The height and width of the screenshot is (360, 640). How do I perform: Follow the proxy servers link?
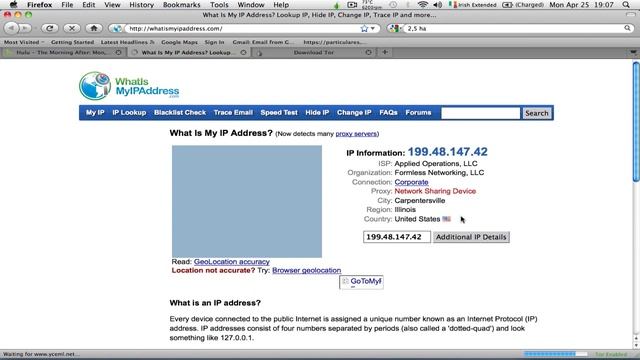(x=356, y=134)
